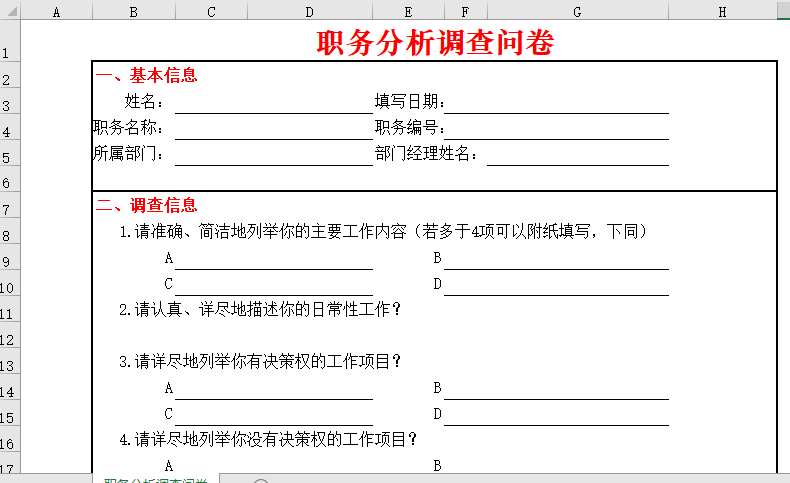Select question 4 about 没有决策权的工作项目
This screenshot has width=790, height=483.
[x=268, y=439]
